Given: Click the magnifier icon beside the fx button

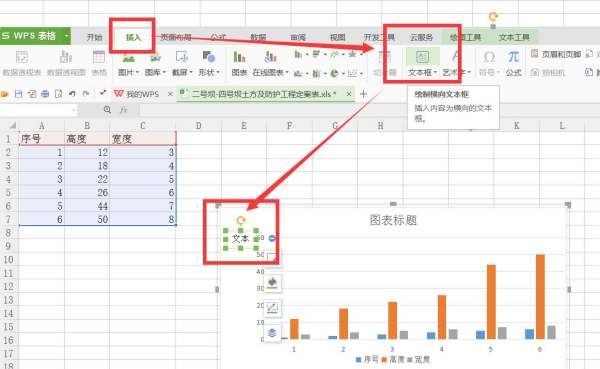Looking at the screenshot, I should (107, 110).
